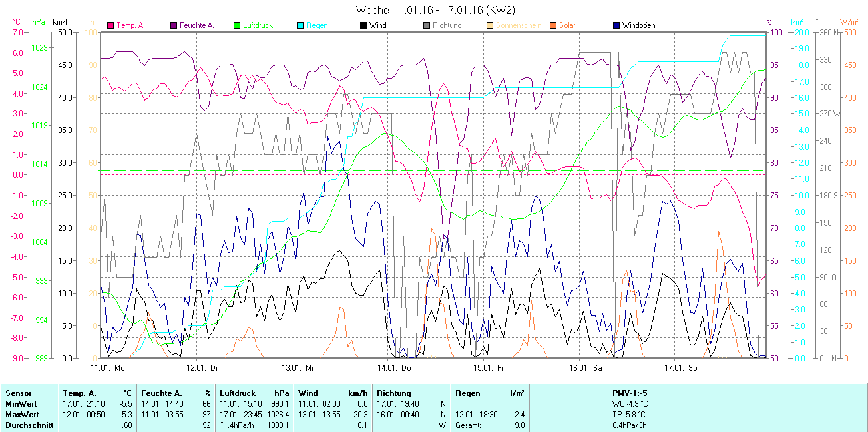Click the black Wind legend swatch
The image size is (868, 432).
pos(363,25)
